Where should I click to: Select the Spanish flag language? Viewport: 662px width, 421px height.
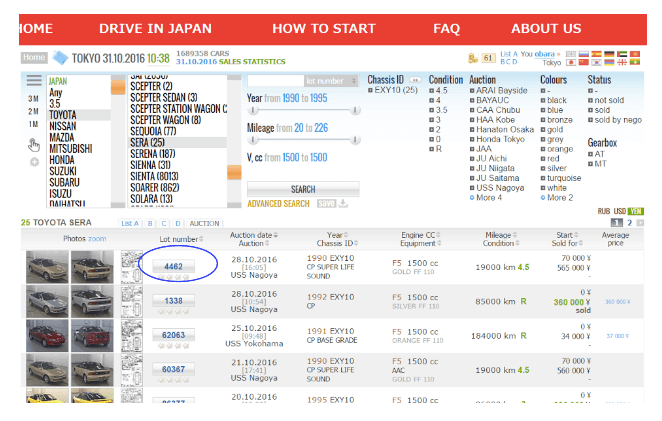597,54
